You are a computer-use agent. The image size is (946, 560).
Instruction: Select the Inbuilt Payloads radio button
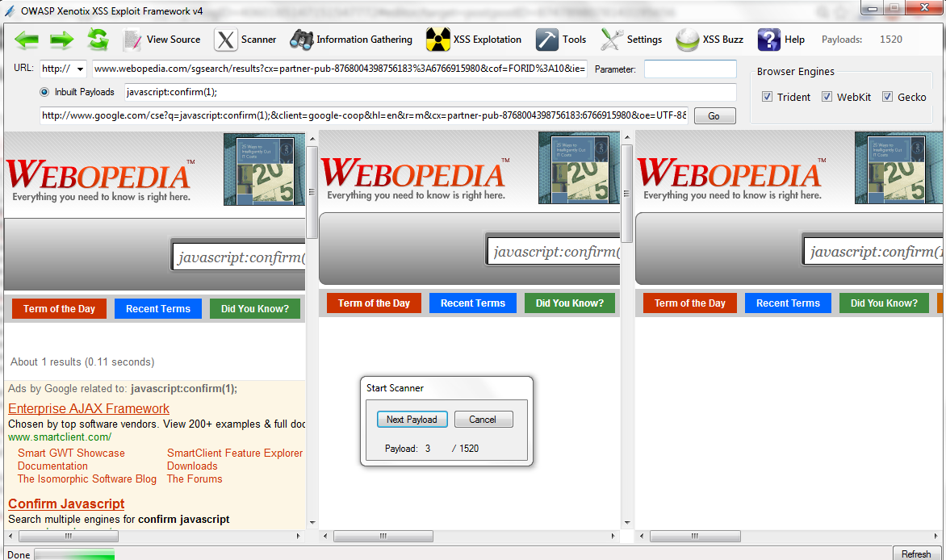click(44, 92)
